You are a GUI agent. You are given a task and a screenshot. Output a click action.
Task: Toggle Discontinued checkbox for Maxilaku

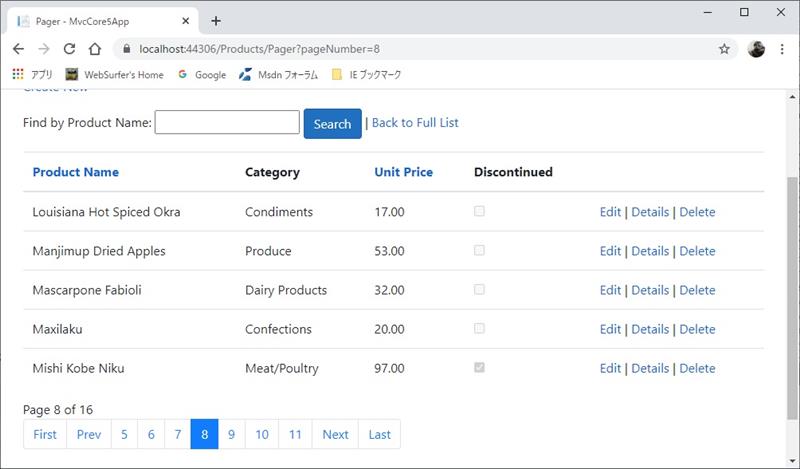click(x=479, y=329)
